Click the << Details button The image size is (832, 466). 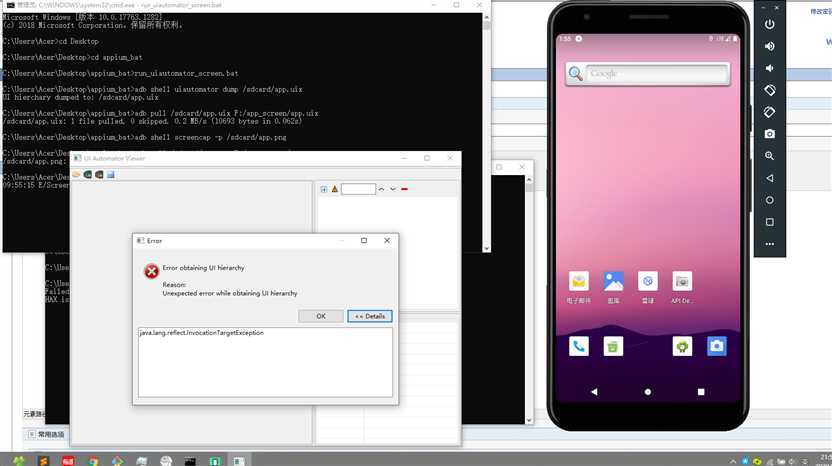(x=370, y=316)
